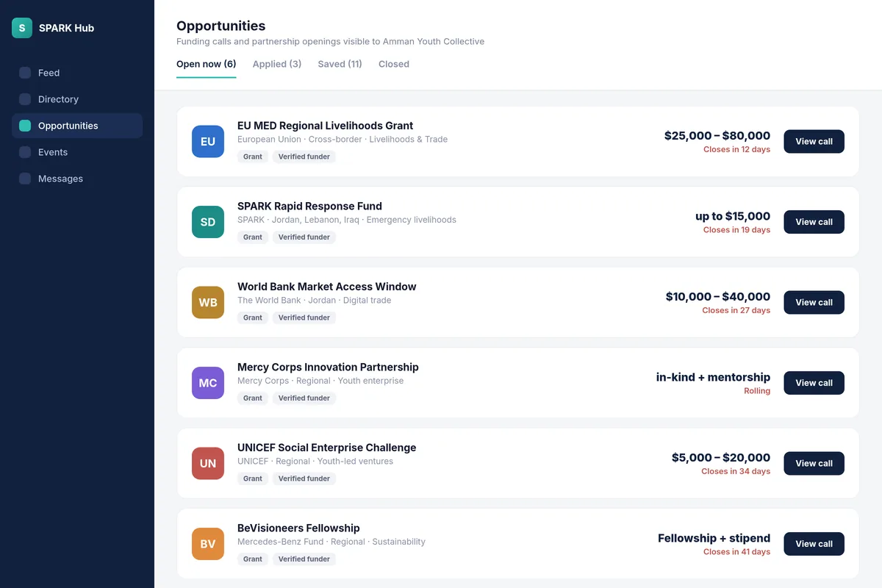Click the up to $15,000 amount

[x=733, y=216]
